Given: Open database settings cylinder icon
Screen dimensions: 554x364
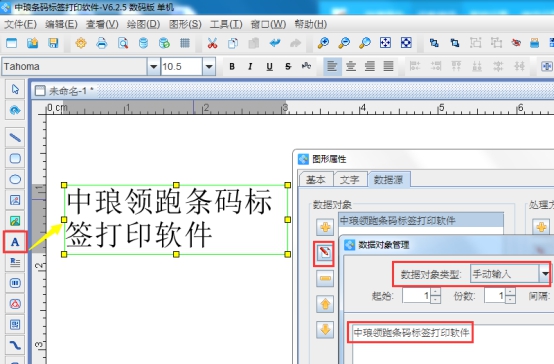Looking at the screenshot, I should (x=143, y=43).
